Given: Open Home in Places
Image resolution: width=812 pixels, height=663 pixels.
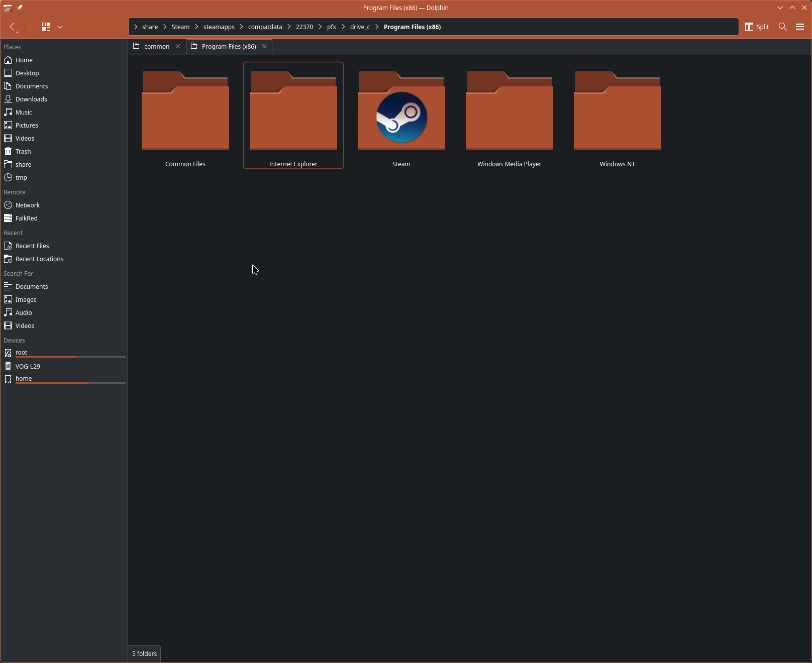Looking at the screenshot, I should [x=64, y=60].
